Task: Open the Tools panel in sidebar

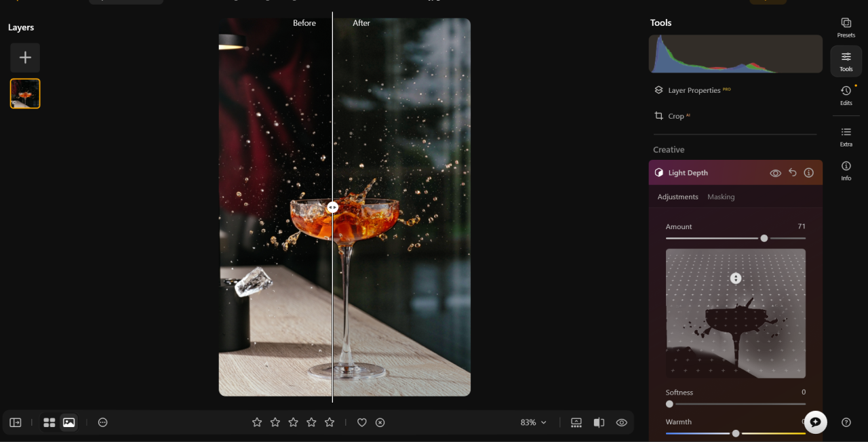Action: (846, 61)
